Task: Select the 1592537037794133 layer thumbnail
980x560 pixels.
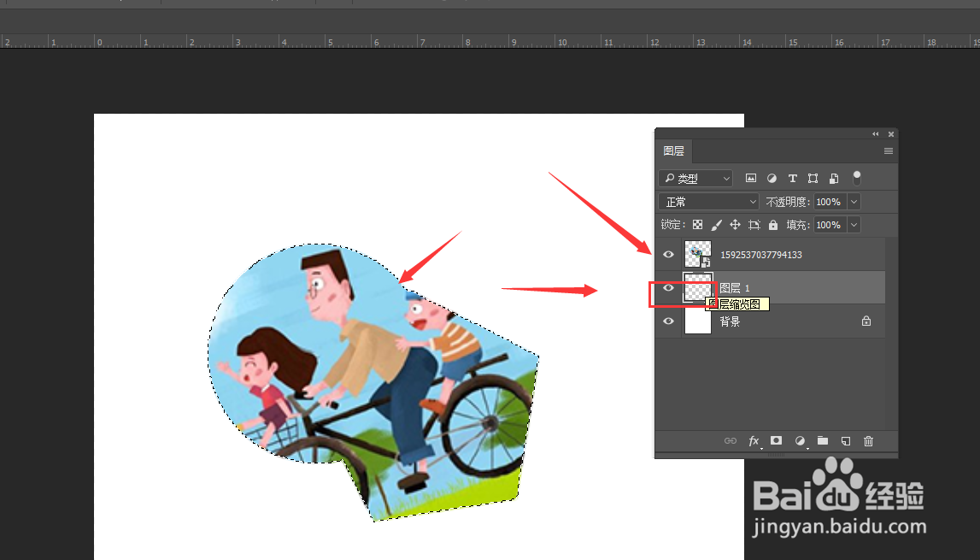Action: coord(698,254)
